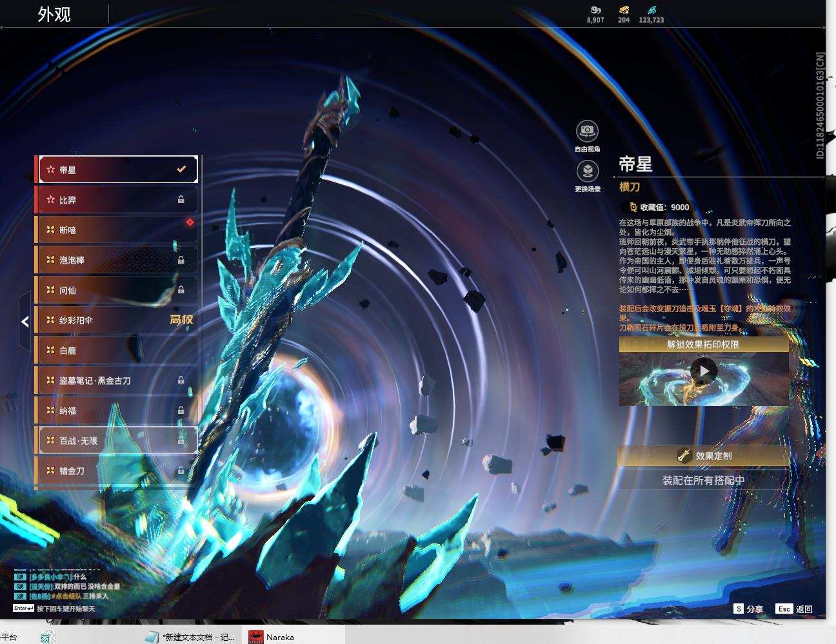The image size is (836, 644).
Task: Click the 收藏值 collection value icon
Action: click(x=633, y=207)
